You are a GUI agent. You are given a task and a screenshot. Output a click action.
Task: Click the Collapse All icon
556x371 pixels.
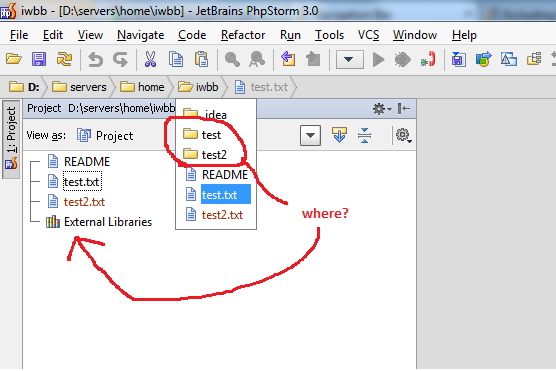click(x=365, y=135)
